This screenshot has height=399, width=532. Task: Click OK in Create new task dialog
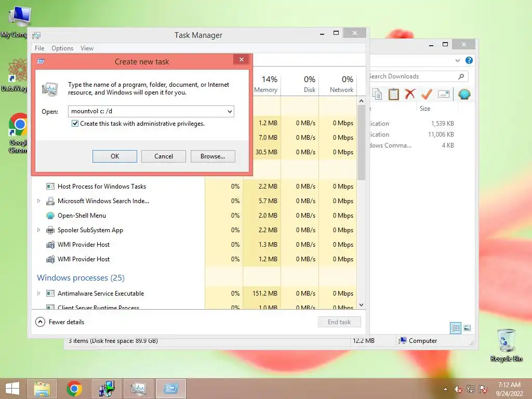[x=115, y=156]
